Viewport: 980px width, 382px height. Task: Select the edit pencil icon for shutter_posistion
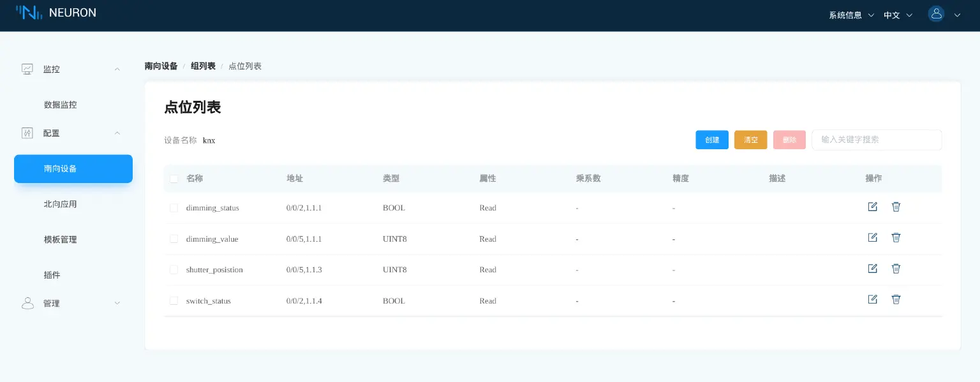[872, 268]
